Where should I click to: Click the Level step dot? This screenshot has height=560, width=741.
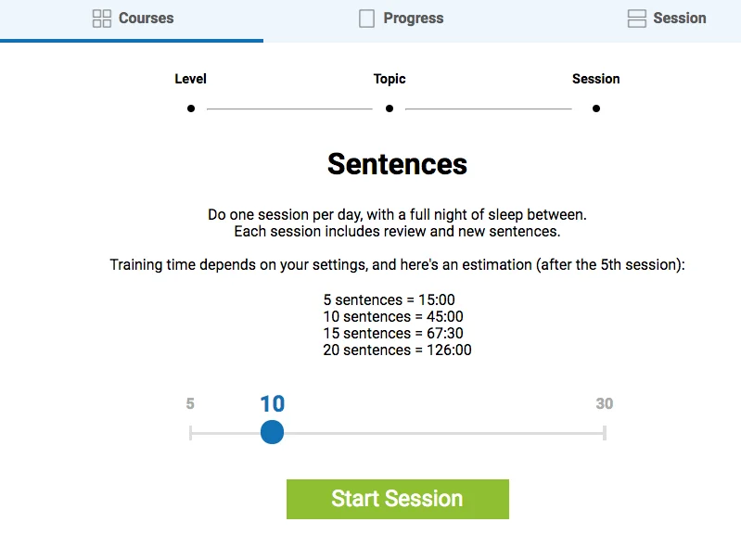tap(191, 108)
